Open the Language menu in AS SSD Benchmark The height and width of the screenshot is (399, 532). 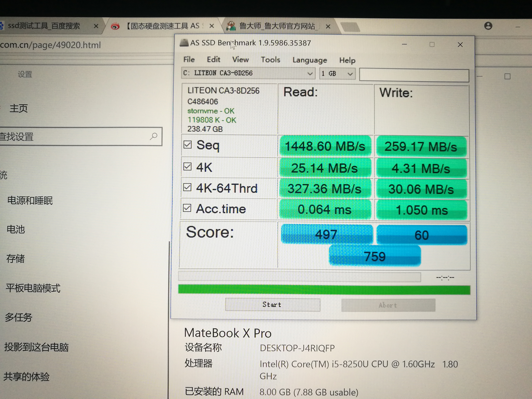click(310, 60)
